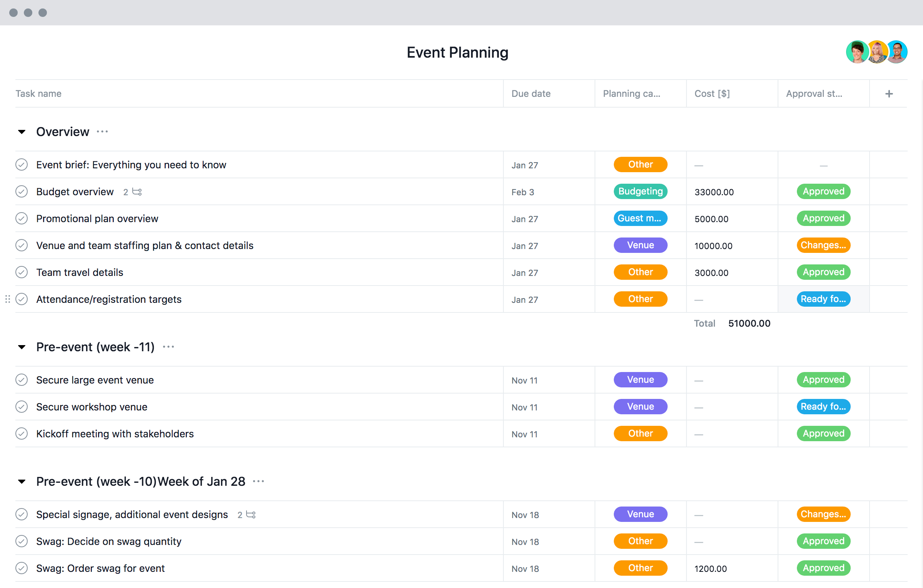Toggle the completion checkbox on Attendance/registration targets

pyautogui.click(x=22, y=299)
